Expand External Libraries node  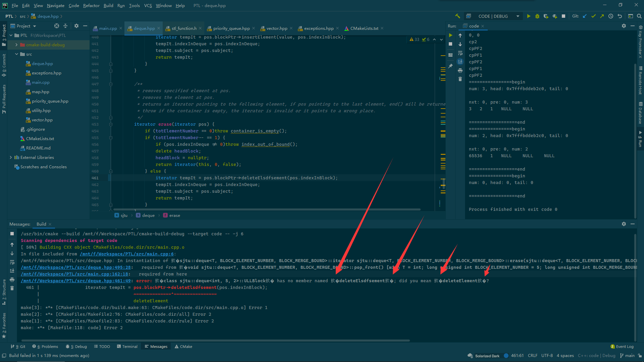pyautogui.click(x=11, y=157)
